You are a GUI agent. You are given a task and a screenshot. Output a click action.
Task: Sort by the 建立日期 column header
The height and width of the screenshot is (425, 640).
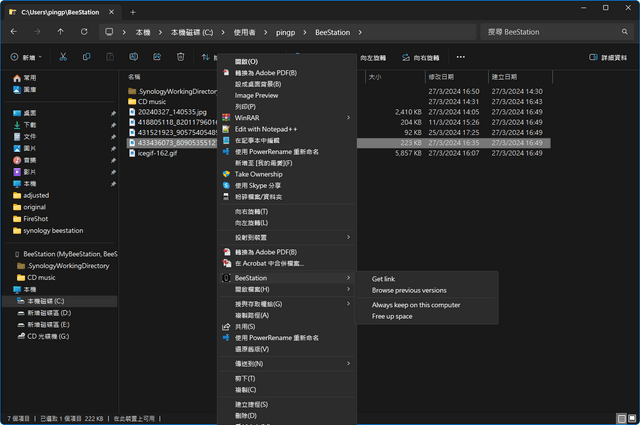pyautogui.click(x=504, y=77)
